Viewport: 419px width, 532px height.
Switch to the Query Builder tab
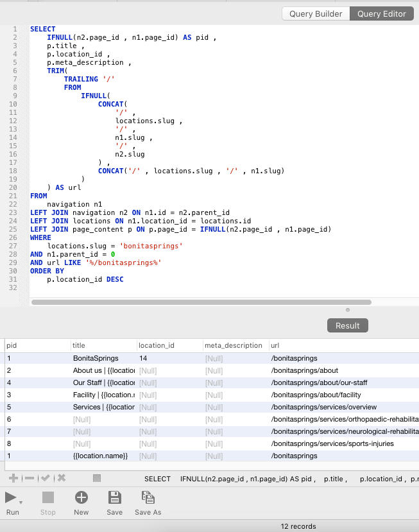tap(316, 14)
